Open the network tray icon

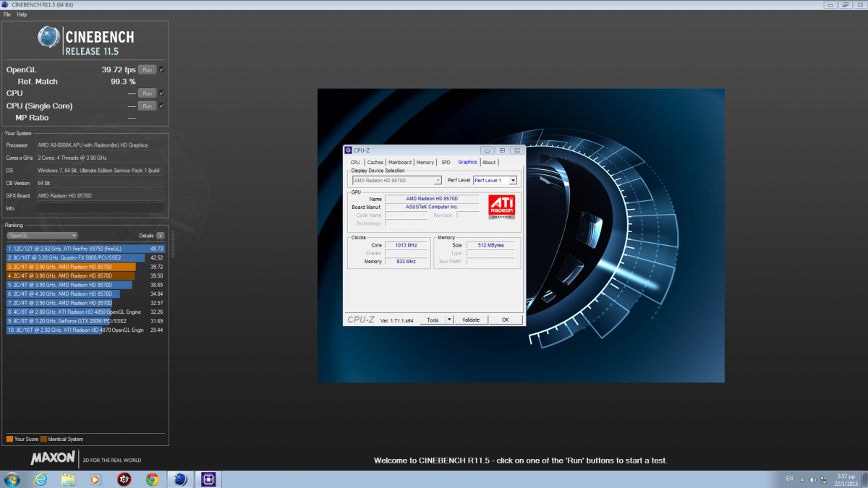(x=823, y=479)
